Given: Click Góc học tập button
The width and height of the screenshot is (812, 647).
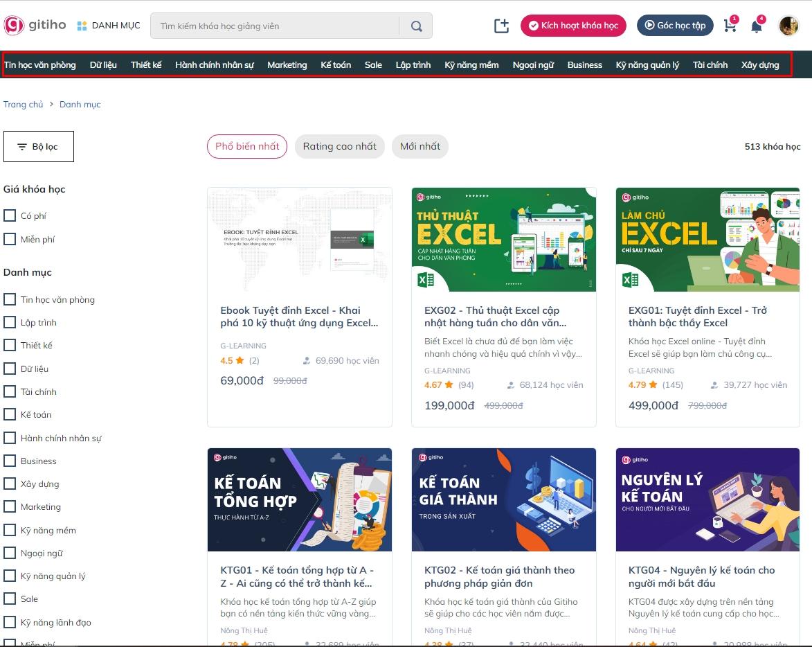Looking at the screenshot, I should [675, 26].
